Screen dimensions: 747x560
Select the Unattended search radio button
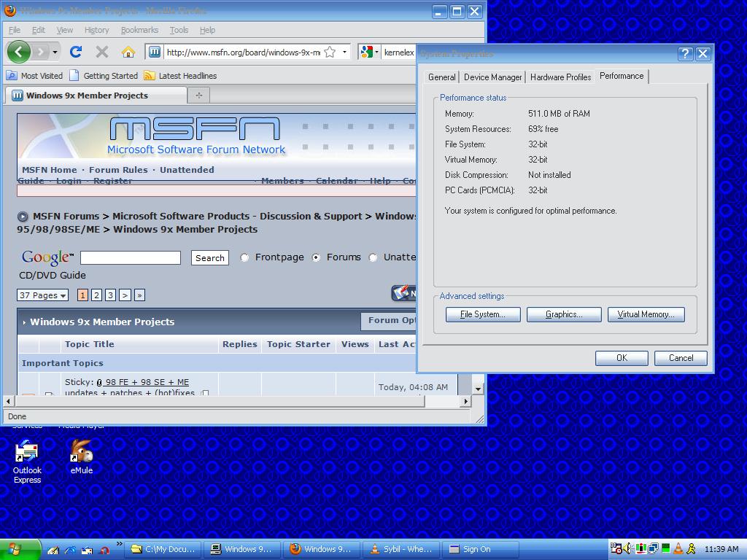click(373, 257)
